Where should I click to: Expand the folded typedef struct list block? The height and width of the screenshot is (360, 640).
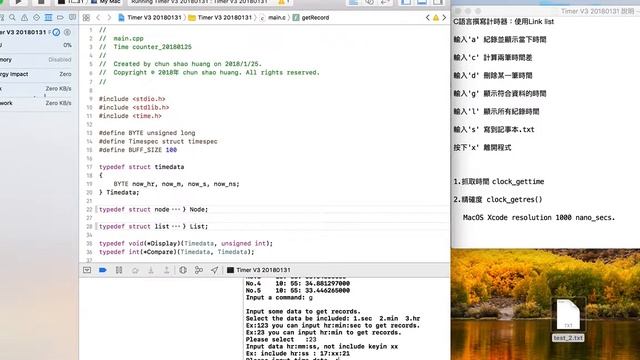point(176,226)
